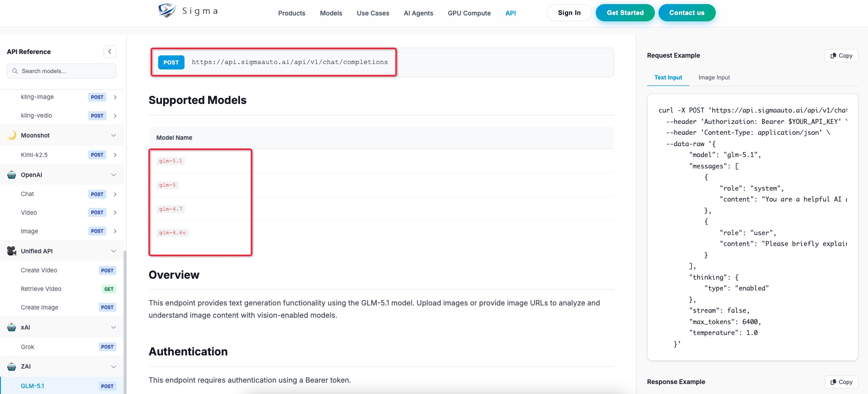Viewport: 868px width, 394px height.
Task: Click the copy icon in Request Example
Action: tap(833, 56)
